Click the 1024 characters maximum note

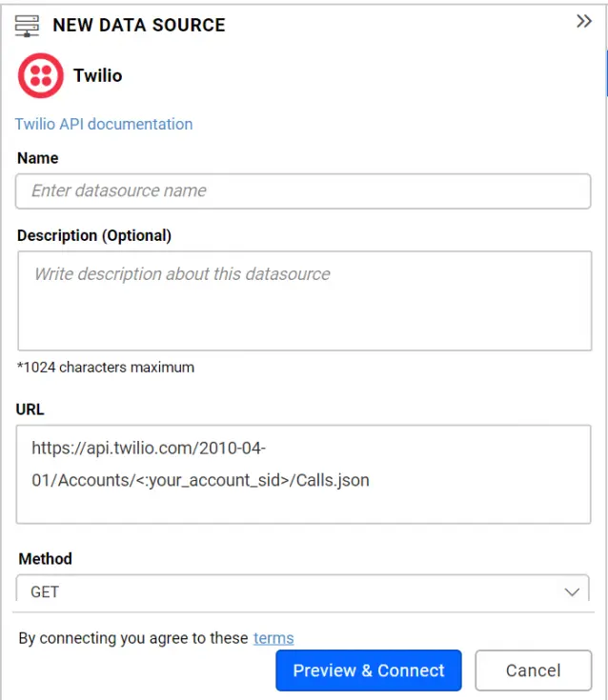pos(106,367)
